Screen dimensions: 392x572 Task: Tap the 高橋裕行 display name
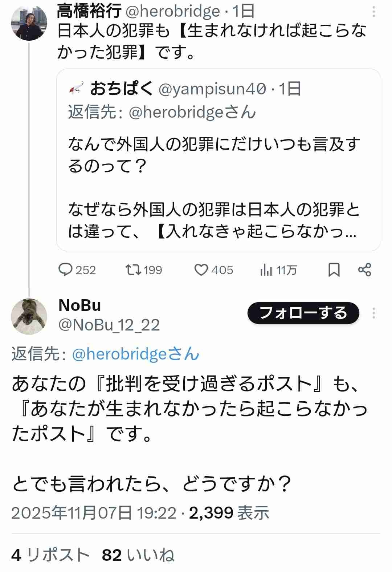pos(89,12)
